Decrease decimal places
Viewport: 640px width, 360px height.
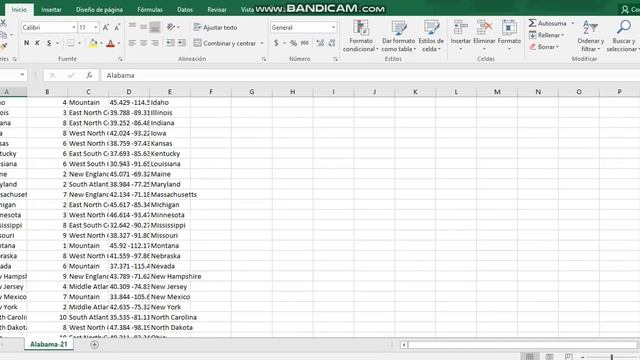point(332,43)
